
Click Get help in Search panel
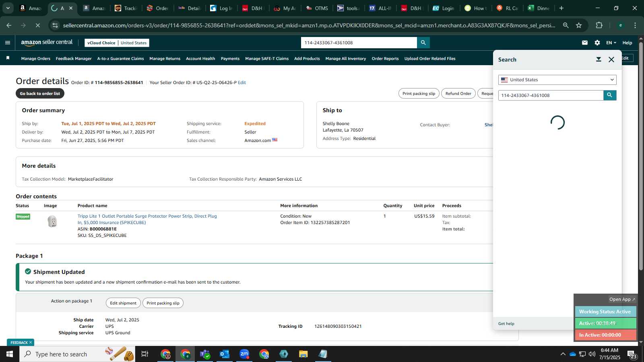coord(506,323)
